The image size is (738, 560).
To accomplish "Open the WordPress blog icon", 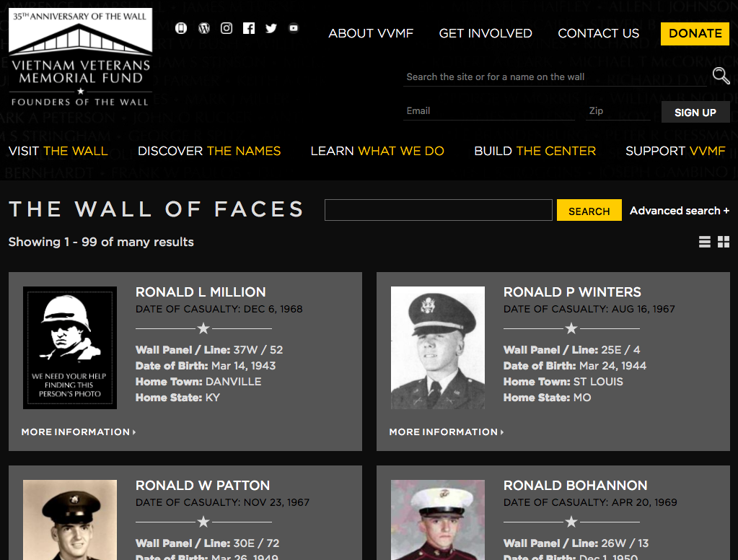I will tap(203, 28).
